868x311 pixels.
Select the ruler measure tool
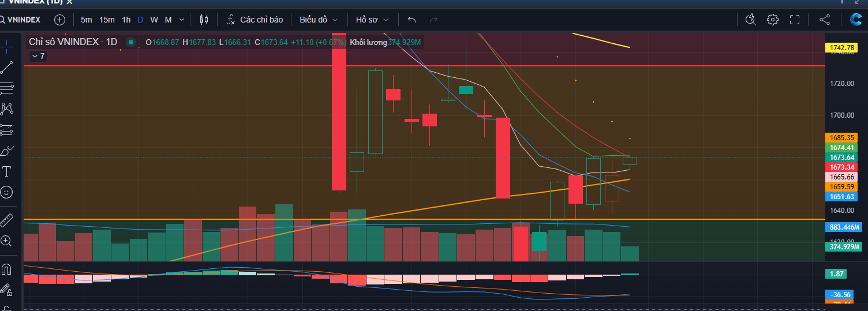click(x=7, y=220)
